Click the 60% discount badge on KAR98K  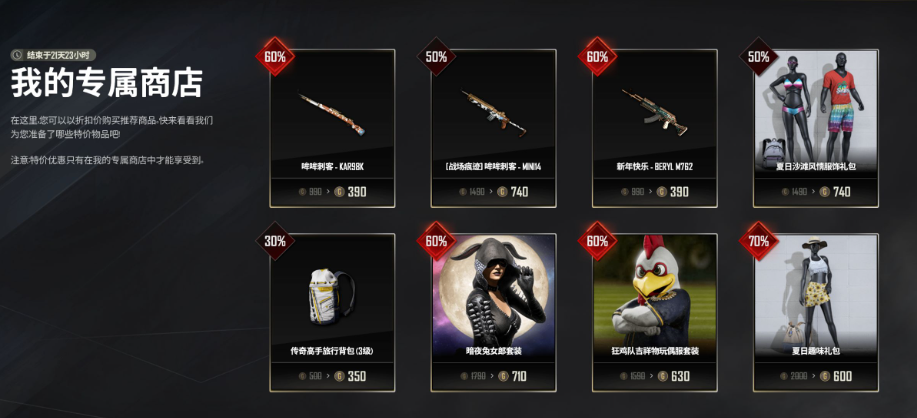tap(275, 57)
